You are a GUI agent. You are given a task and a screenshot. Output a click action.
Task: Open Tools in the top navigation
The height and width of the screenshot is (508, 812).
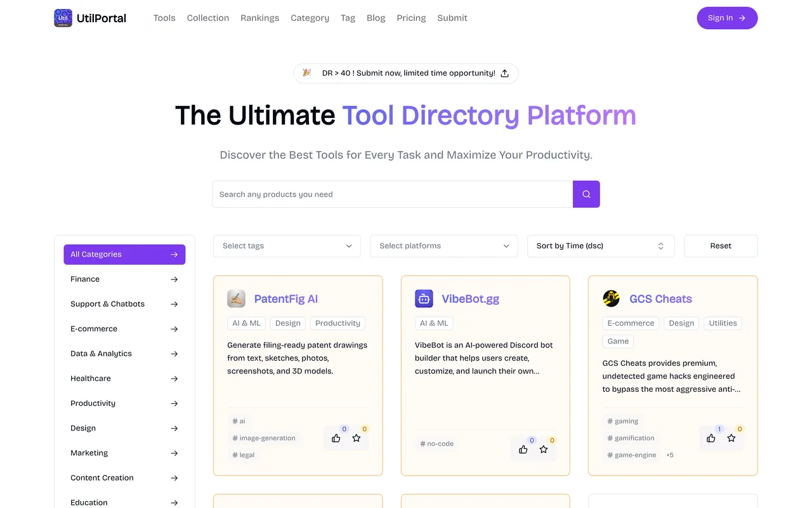point(164,18)
